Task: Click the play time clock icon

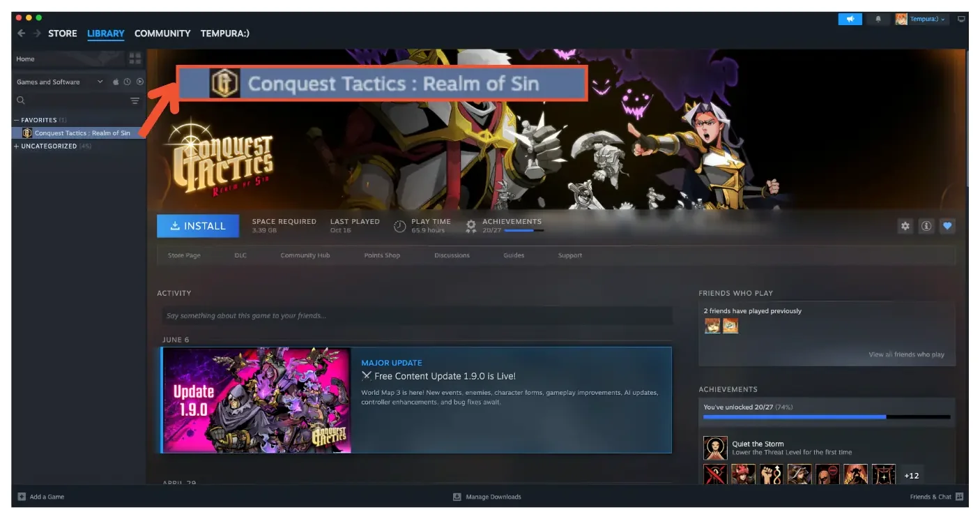Action: 400,226
